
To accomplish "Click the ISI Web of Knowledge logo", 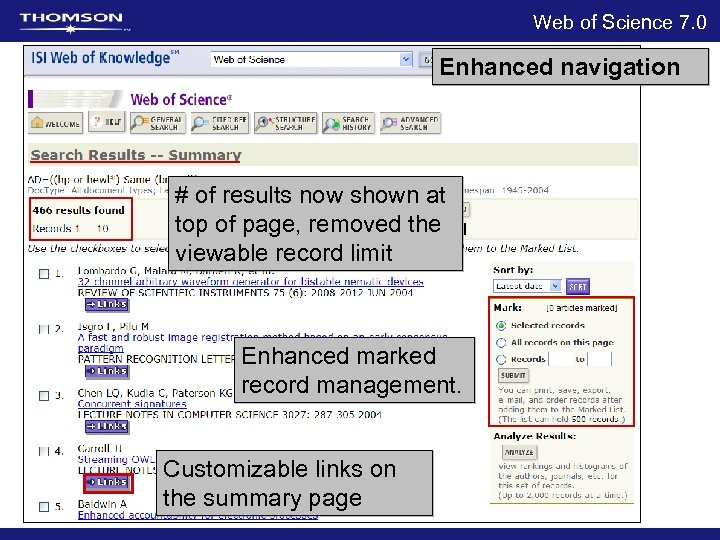I will [105, 58].
